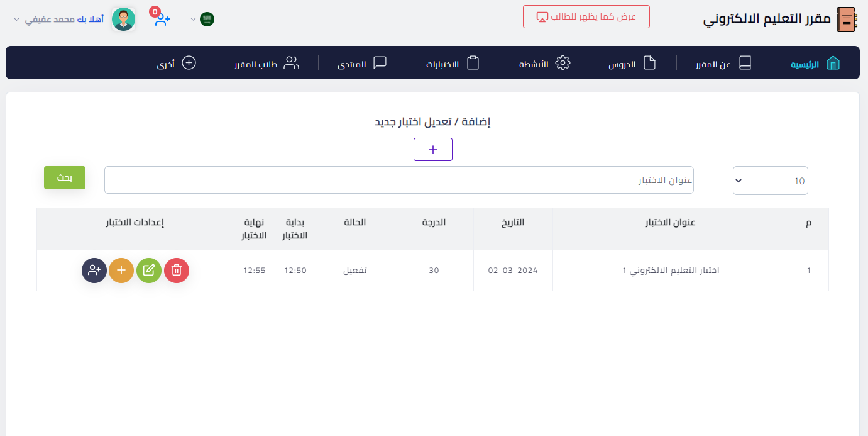Open the الدروس lessons menu item
The width and height of the screenshot is (868, 436).
point(632,64)
